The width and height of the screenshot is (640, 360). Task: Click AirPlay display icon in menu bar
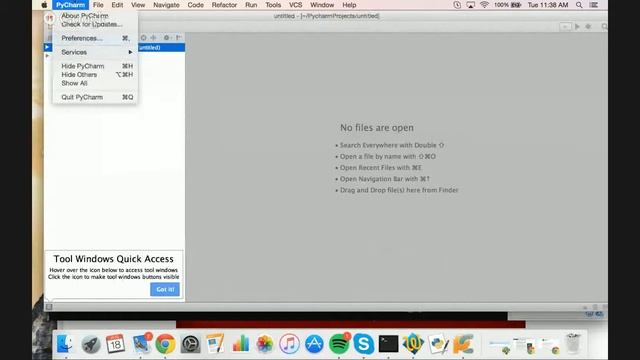(x=471, y=5)
